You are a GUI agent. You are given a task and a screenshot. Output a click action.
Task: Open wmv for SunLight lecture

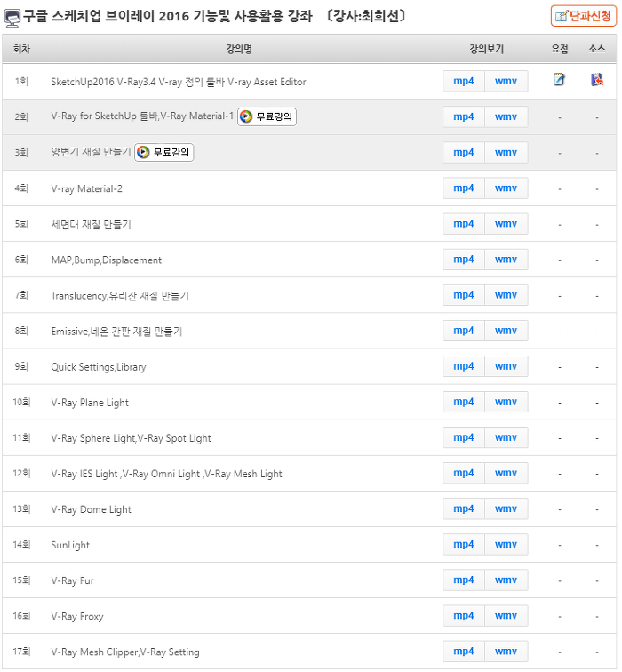click(x=506, y=544)
